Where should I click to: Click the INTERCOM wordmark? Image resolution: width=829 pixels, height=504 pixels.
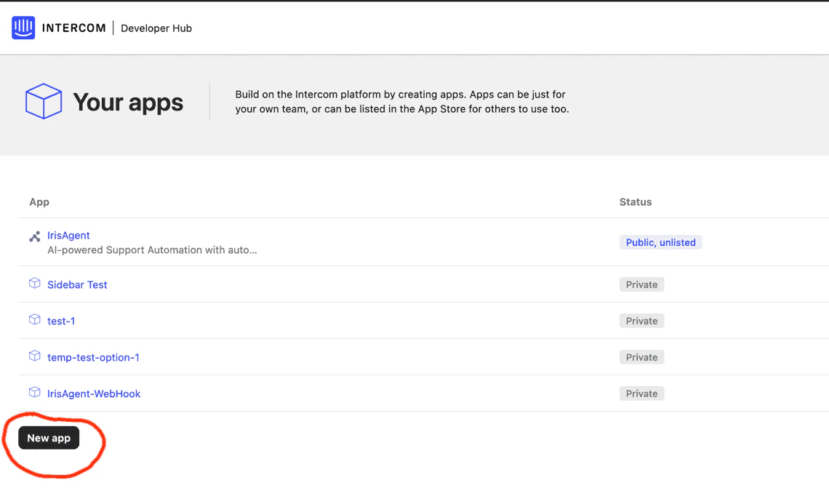point(74,28)
